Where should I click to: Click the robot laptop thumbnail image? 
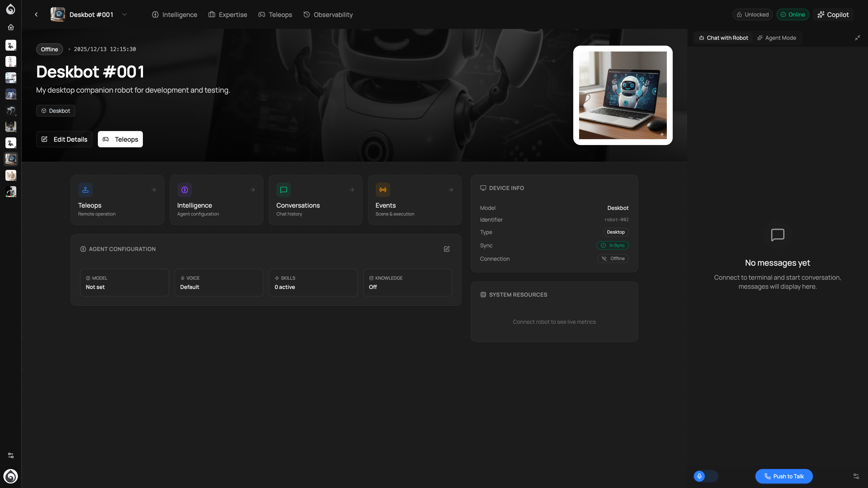tap(622, 95)
